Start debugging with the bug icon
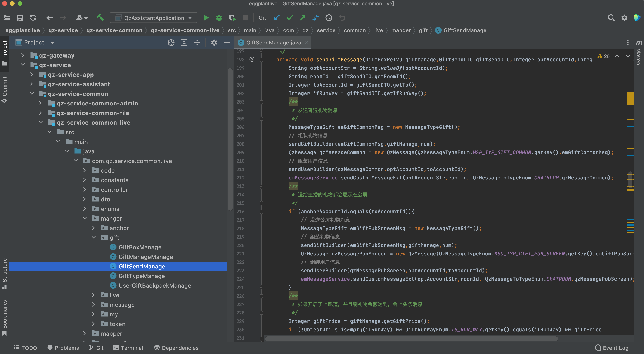Viewport: 644px width, 354px height. 219,18
